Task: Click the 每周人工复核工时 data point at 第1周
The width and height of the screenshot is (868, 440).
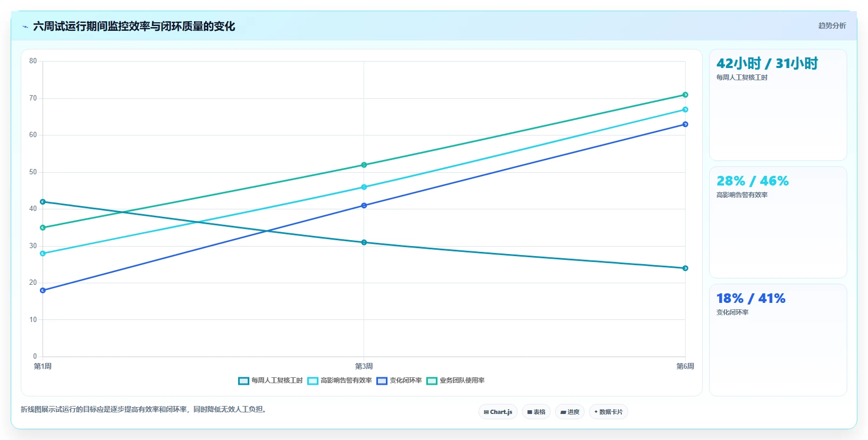Action: pyautogui.click(x=43, y=202)
